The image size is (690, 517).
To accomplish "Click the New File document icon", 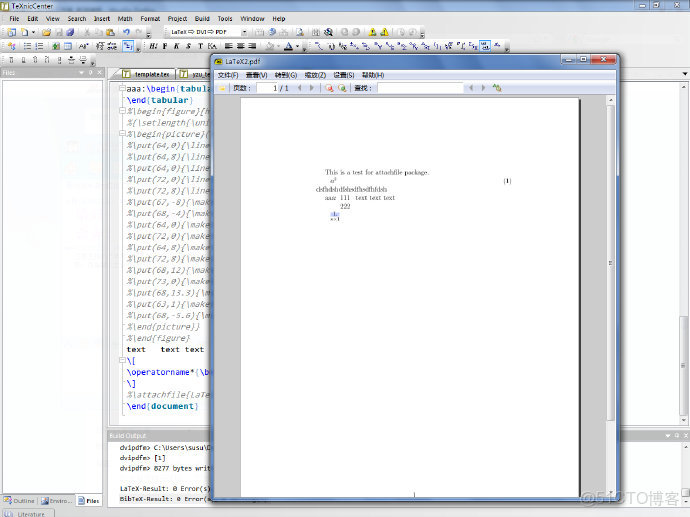I will pyautogui.click(x=25, y=32).
